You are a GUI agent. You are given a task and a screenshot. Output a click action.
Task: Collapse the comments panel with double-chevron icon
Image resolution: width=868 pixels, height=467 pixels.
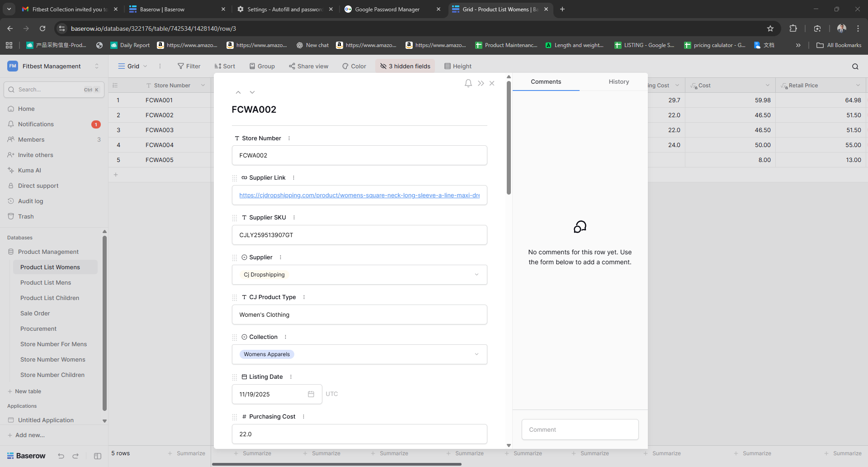[481, 83]
